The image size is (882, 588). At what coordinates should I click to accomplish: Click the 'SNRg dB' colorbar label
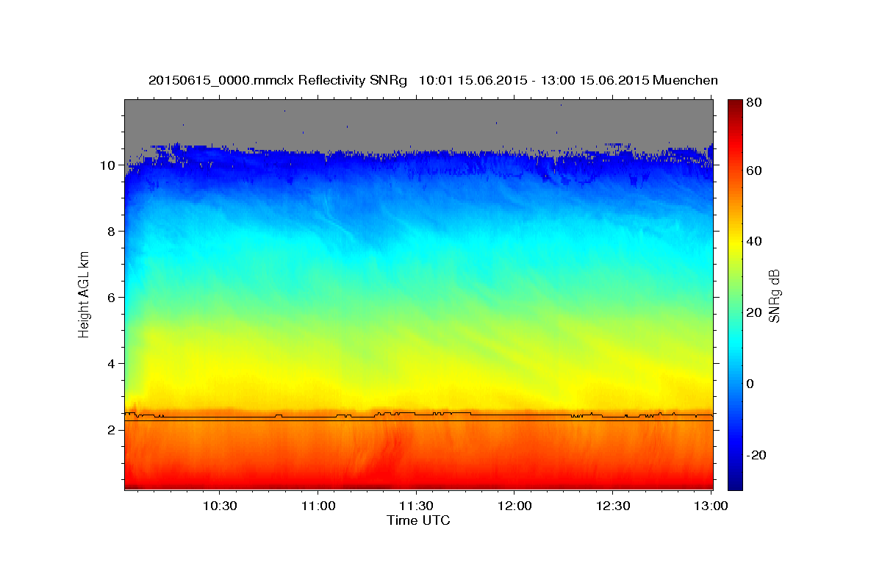[773, 295]
